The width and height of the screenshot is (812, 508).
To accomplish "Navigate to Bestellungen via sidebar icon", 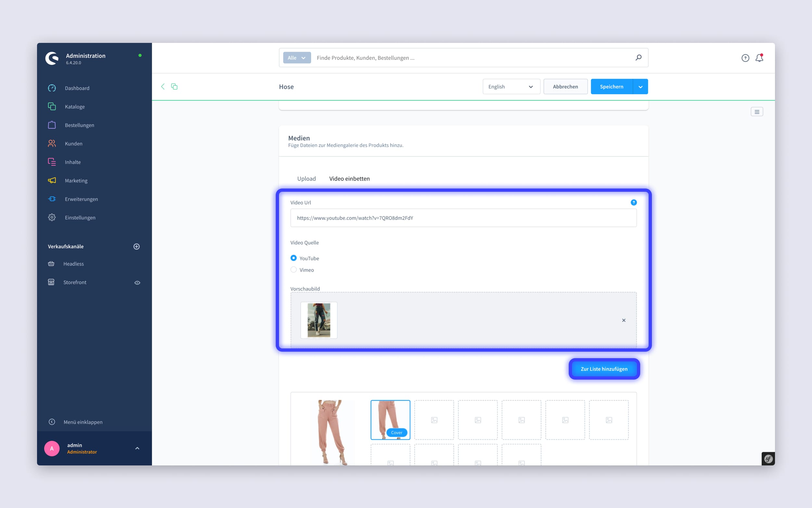I will pyautogui.click(x=52, y=125).
